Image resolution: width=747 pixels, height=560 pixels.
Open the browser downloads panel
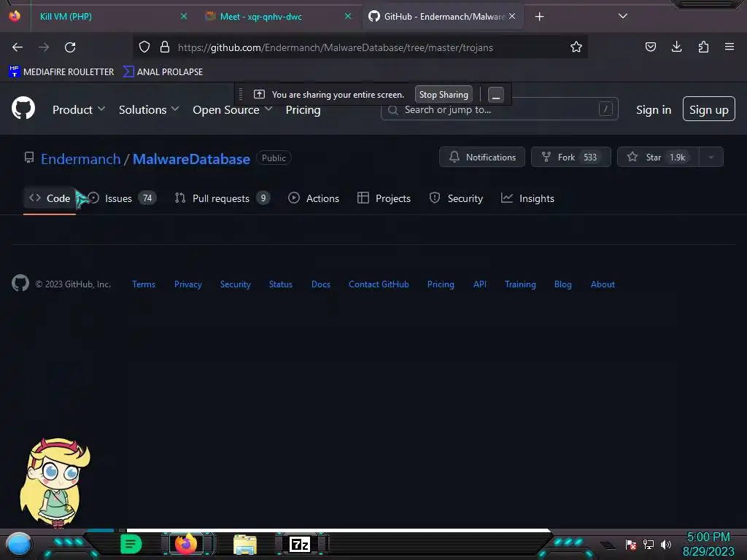676,47
